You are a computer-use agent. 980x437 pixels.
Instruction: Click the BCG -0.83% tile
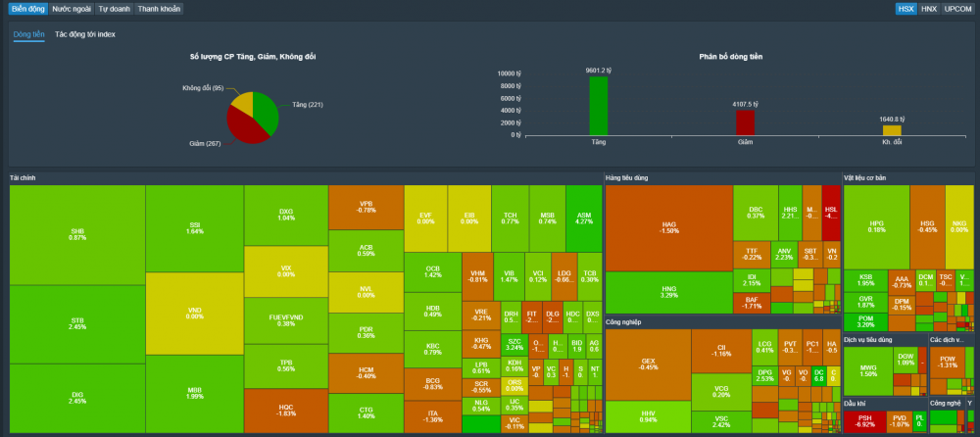(432, 384)
